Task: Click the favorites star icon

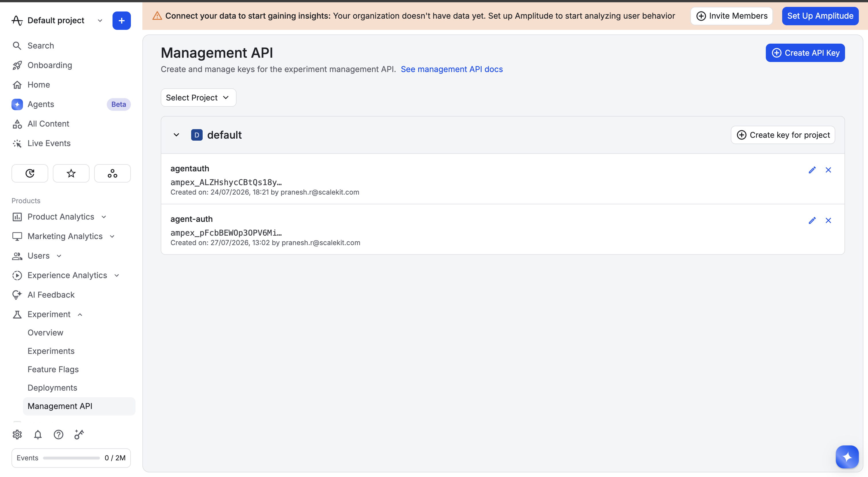Action: (71, 173)
